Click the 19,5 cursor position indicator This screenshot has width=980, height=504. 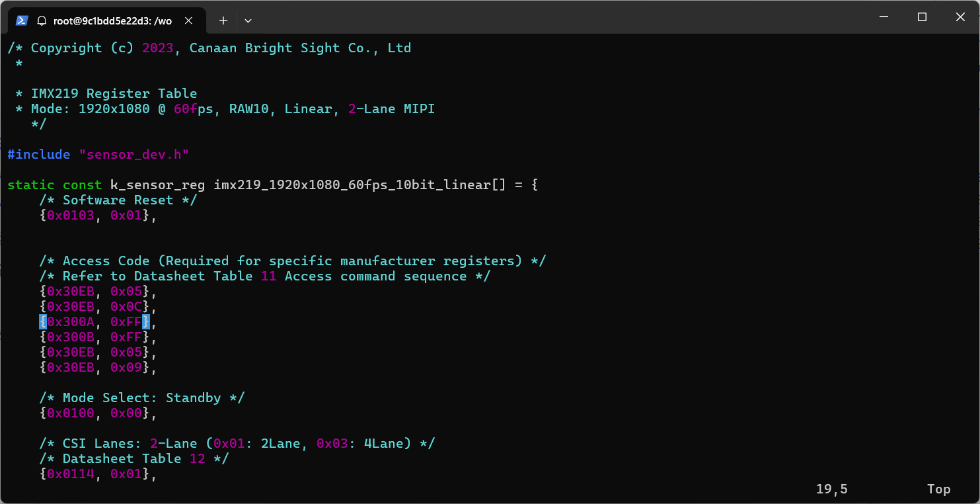coord(831,489)
